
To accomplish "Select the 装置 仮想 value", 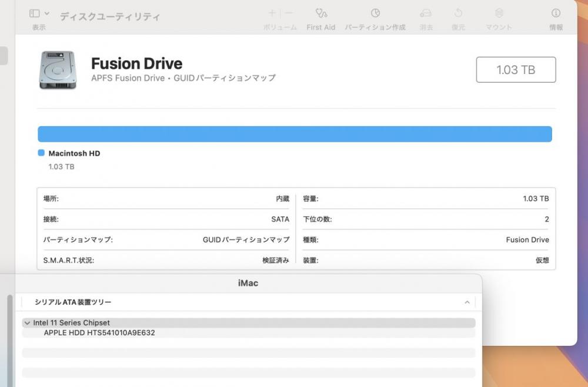I will pyautogui.click(x=542, y=260).
